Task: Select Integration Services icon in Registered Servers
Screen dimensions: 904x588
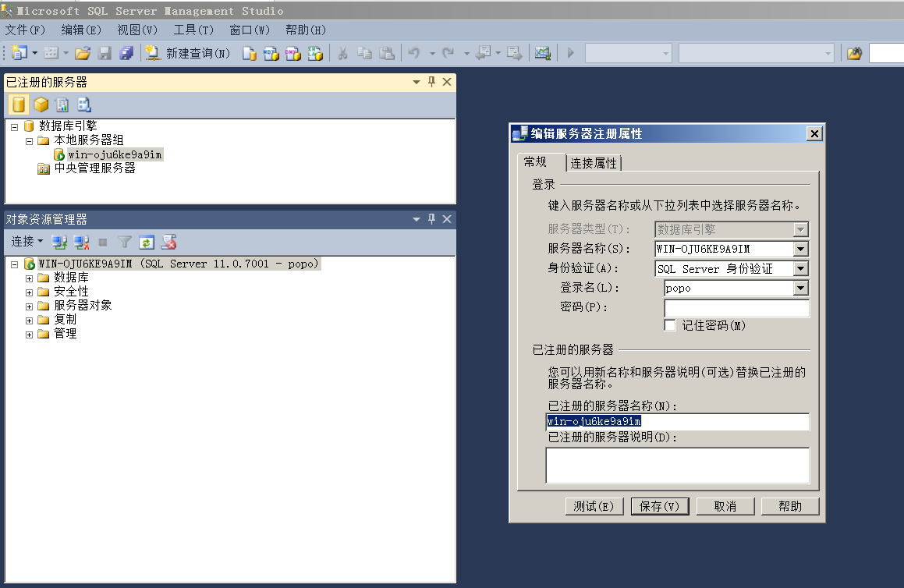Action: (84, 104)
